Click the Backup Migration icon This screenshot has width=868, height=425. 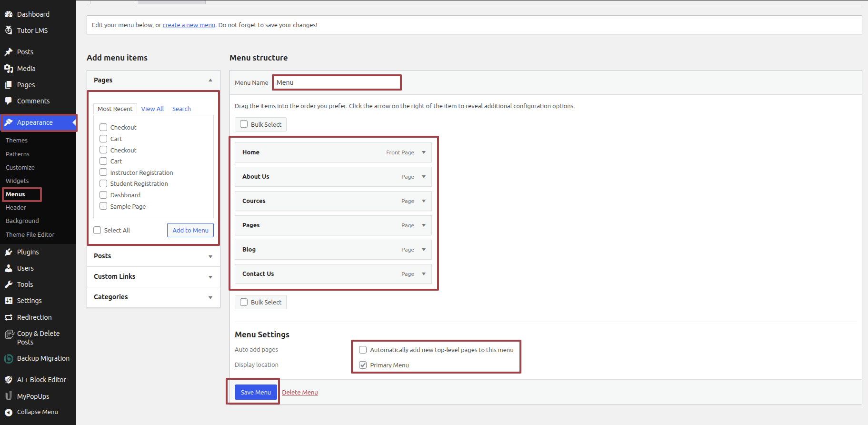pyautogui.click(x=9, y=359)
